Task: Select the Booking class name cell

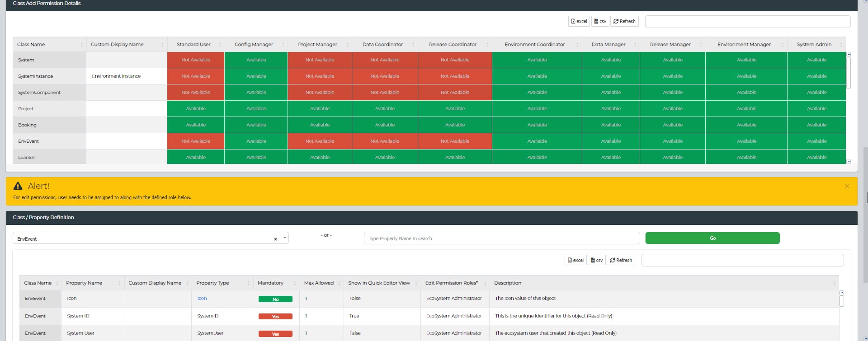Action: (x=49, y=125)
